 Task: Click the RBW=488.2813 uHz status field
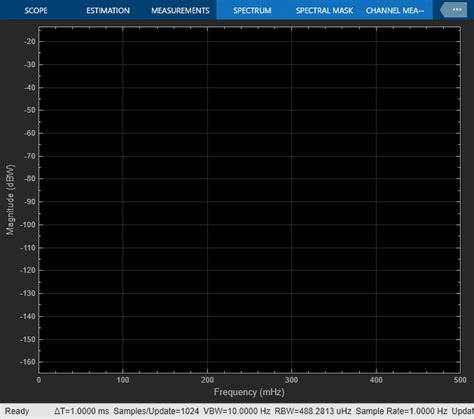click(313, 411)
